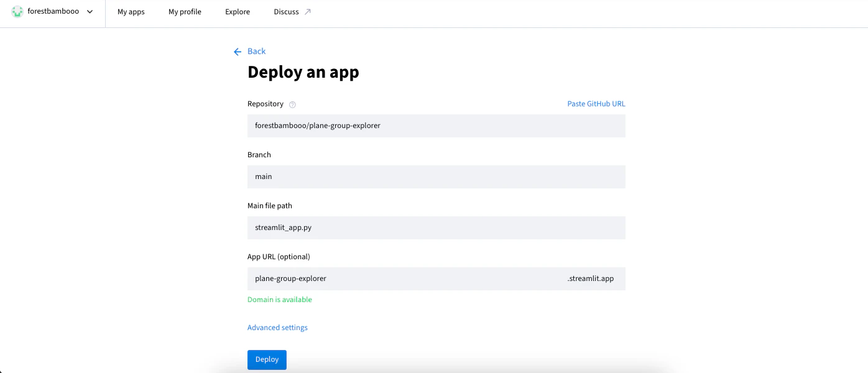This screenshot has height=373, width=868.
Task: Go to the Explore tab
Action: (x=238, y=12)
